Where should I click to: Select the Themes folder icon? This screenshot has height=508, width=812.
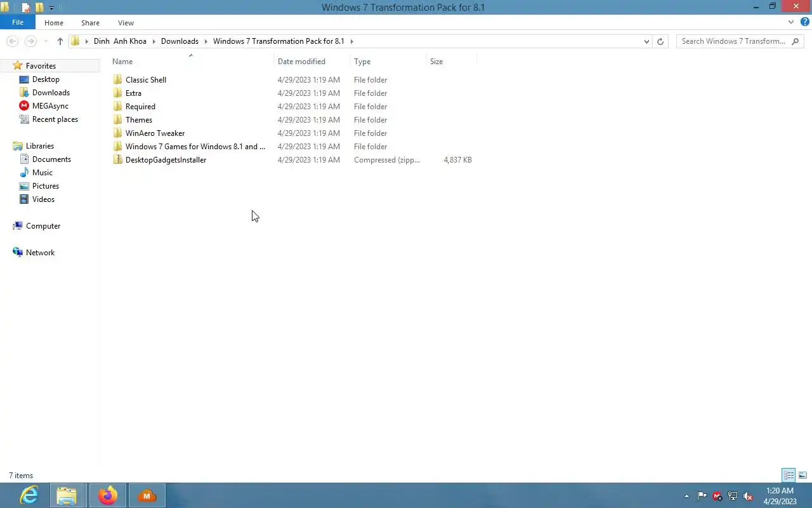[x=117, y=119]
